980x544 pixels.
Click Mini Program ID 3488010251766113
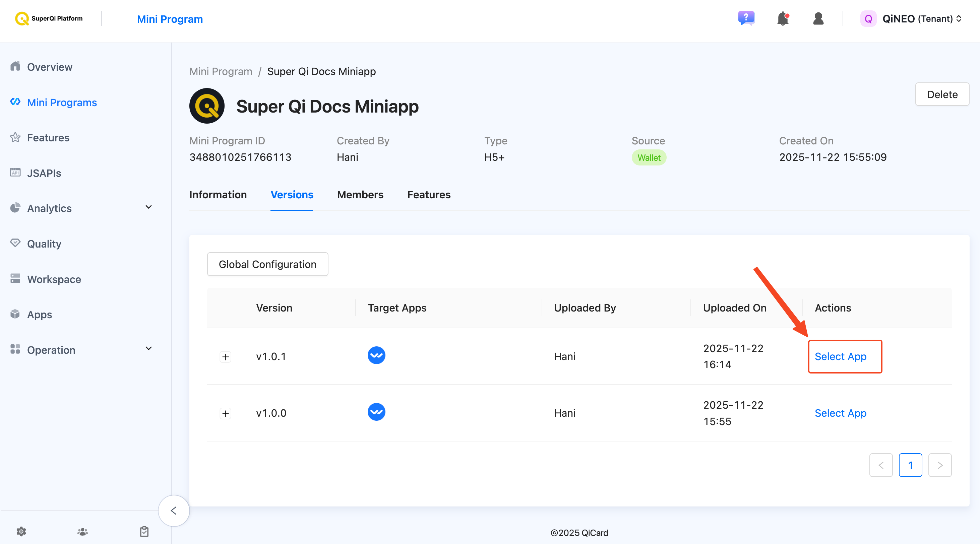click(x=240, y=157)
